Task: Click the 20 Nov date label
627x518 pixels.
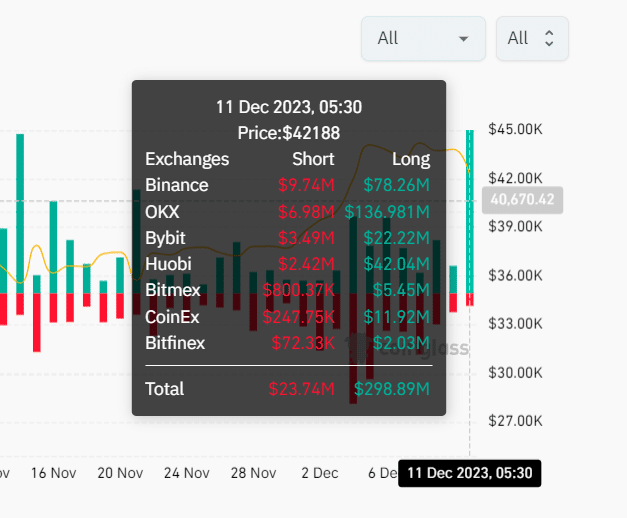Action: coord(120,473)
